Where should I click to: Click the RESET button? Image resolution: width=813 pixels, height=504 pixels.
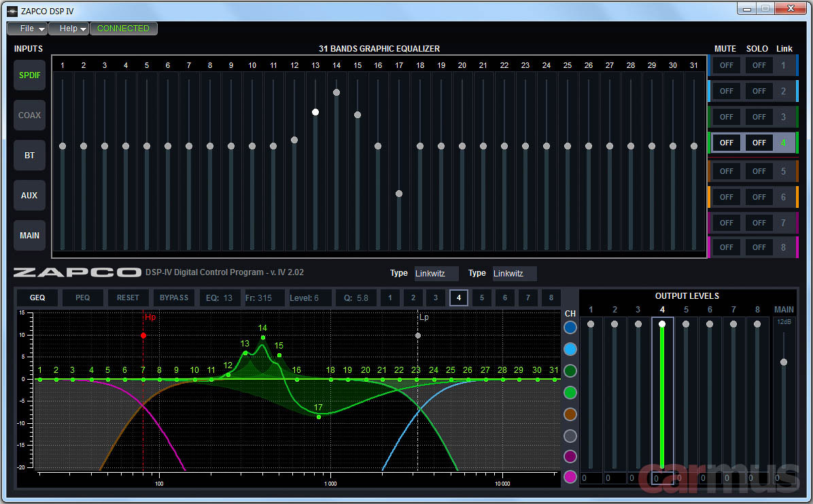(128, 298)
